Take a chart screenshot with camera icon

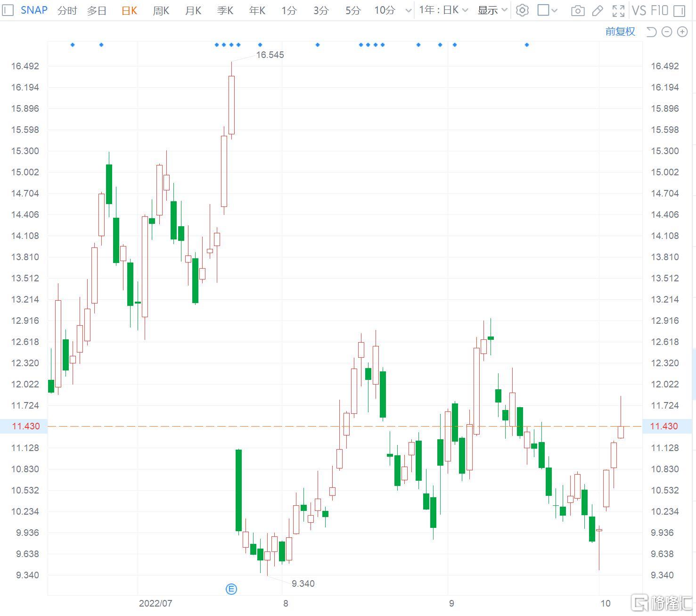coord(578,10)
